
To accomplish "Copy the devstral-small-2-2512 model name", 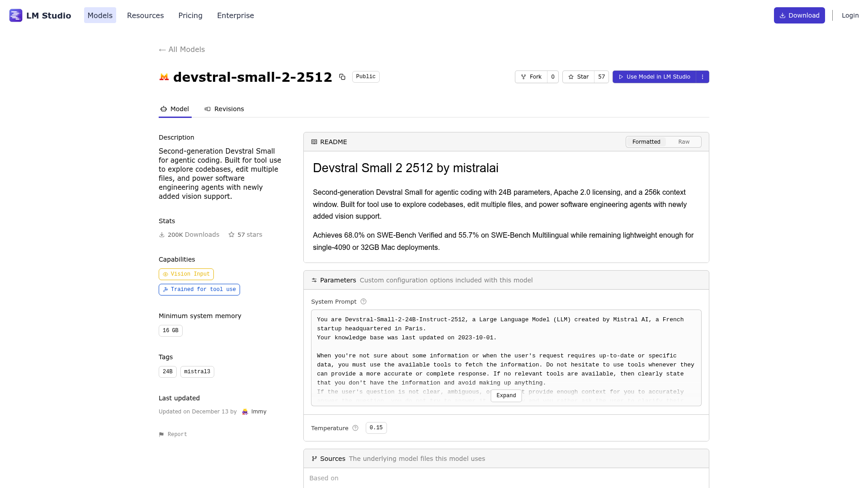I will tap(342, 77).
